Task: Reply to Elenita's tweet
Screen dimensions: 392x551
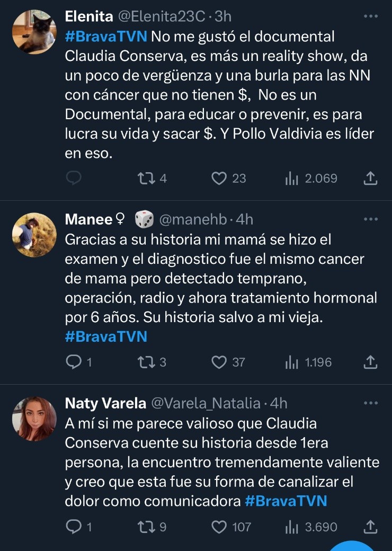Action: 73,179
